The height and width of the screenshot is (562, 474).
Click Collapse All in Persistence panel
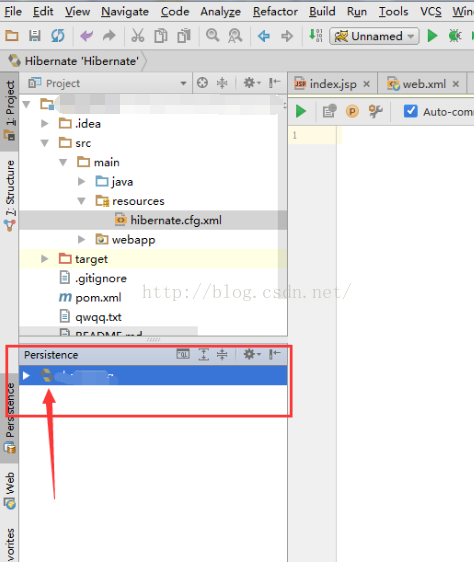click(222, 354)
